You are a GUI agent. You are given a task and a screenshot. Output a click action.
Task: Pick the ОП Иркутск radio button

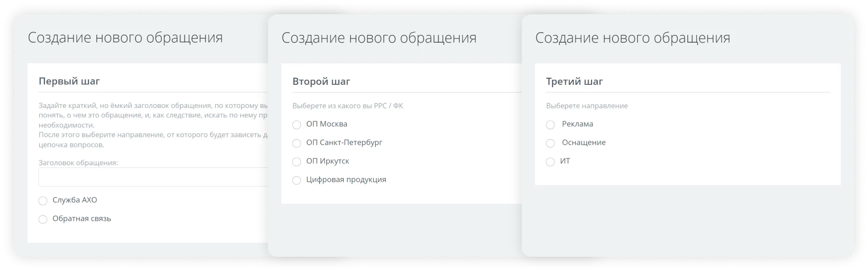[x=296, y=162]
